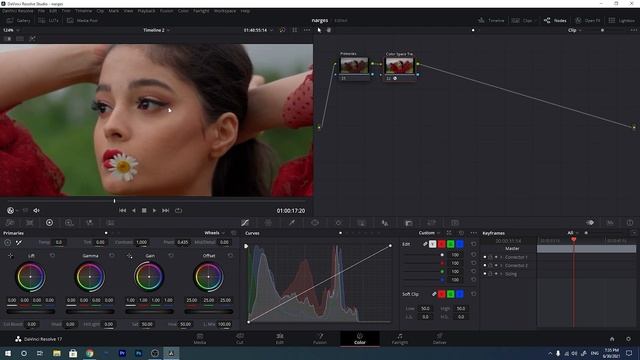Screen dimensions: 640x360
Task: Select the Qualifier eyedropper palette
Action: [x=292, y=223]
